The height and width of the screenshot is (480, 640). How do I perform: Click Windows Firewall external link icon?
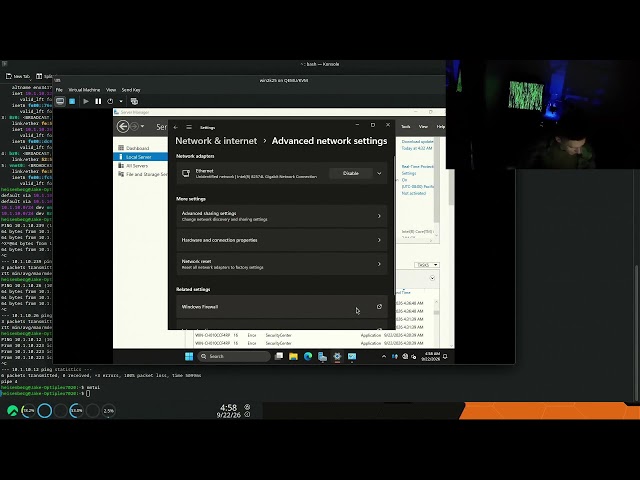click(379, 307)
